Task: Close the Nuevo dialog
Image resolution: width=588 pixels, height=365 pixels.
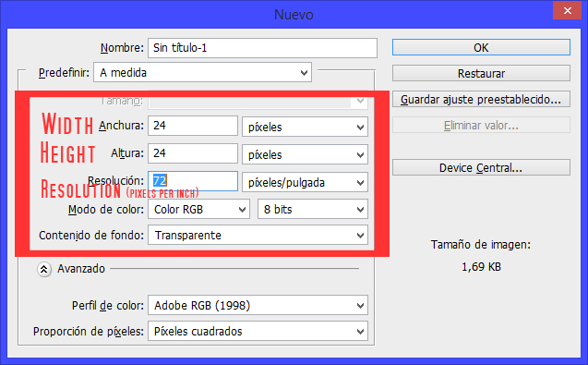Action: [568, 10]
